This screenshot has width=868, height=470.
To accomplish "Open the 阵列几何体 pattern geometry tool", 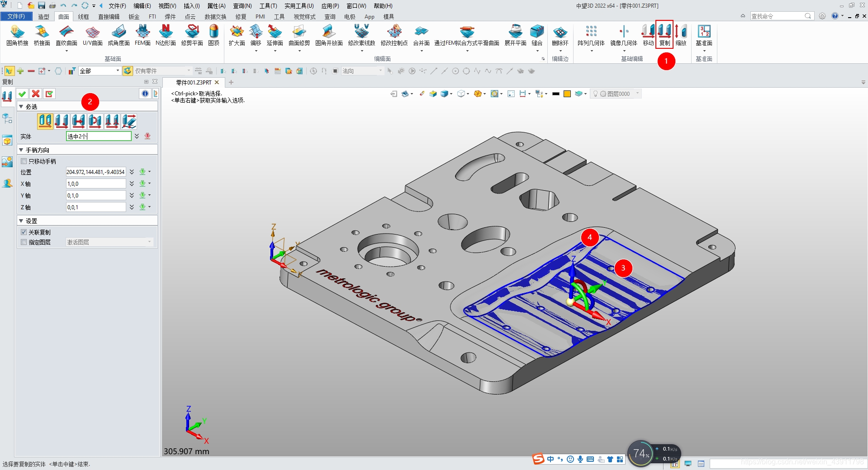I will click(x=591, y=35).
